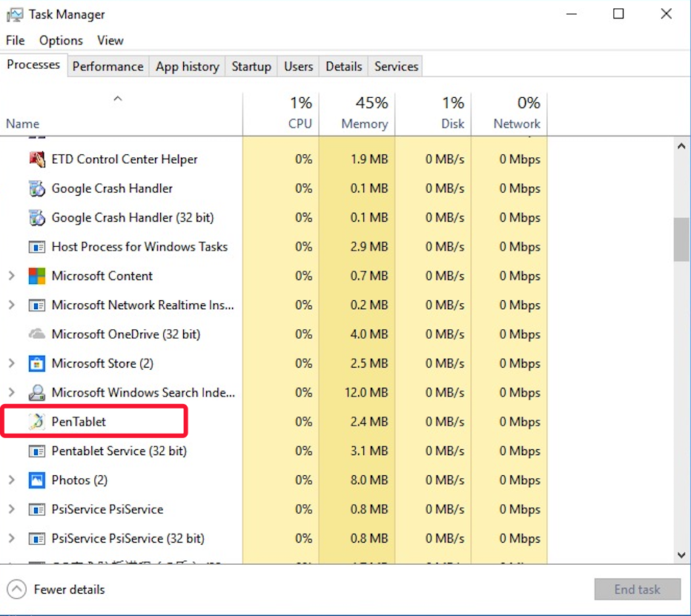Open the Options menu

pyautogui.click(x=61, y=41)
